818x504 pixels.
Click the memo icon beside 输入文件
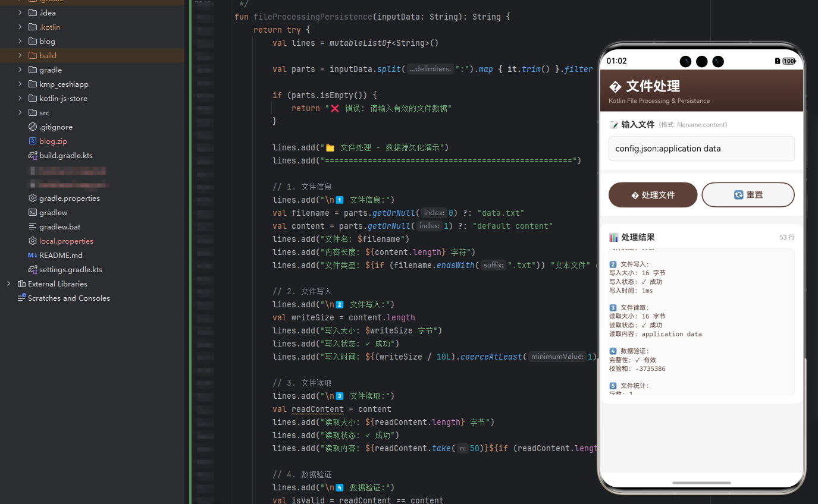[614, 125]
